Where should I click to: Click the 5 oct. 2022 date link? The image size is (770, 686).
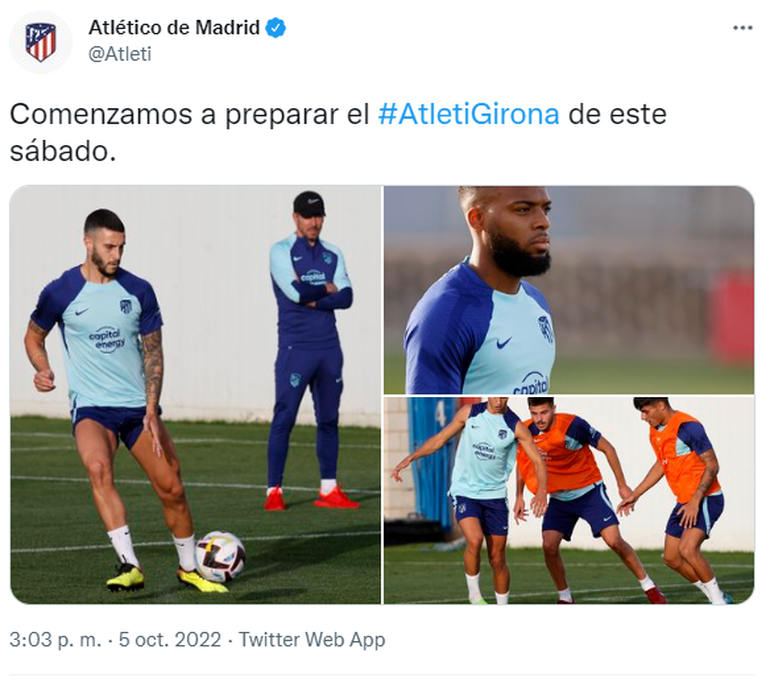170,640
